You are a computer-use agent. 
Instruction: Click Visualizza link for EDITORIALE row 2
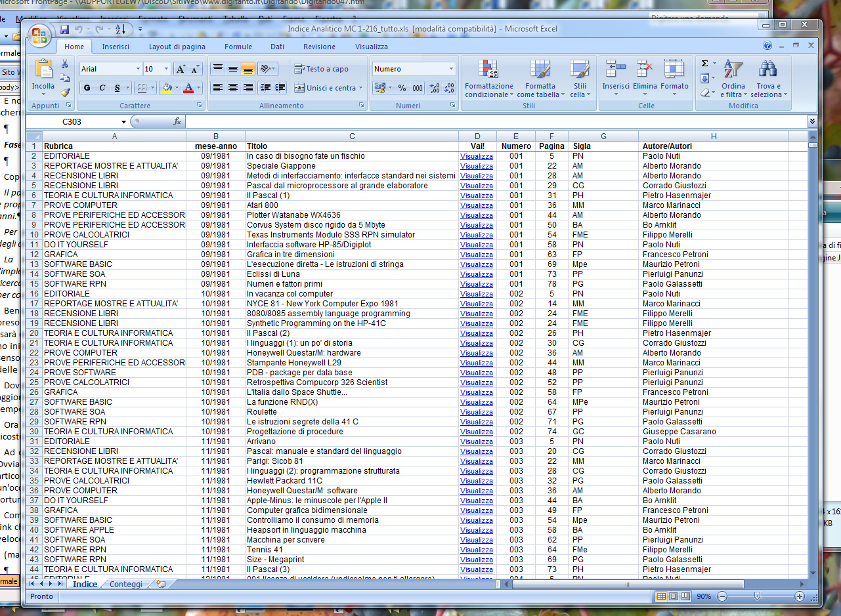(477, 156)
